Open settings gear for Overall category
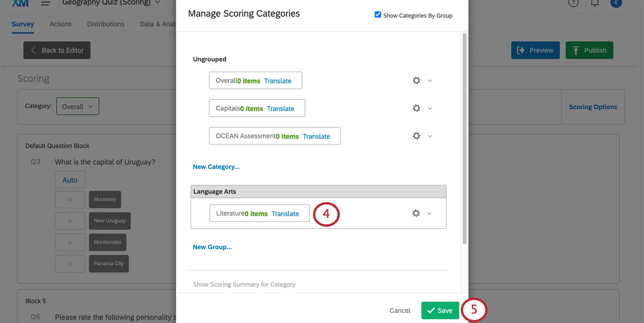The image size is (644, 323). click(416, 80)
